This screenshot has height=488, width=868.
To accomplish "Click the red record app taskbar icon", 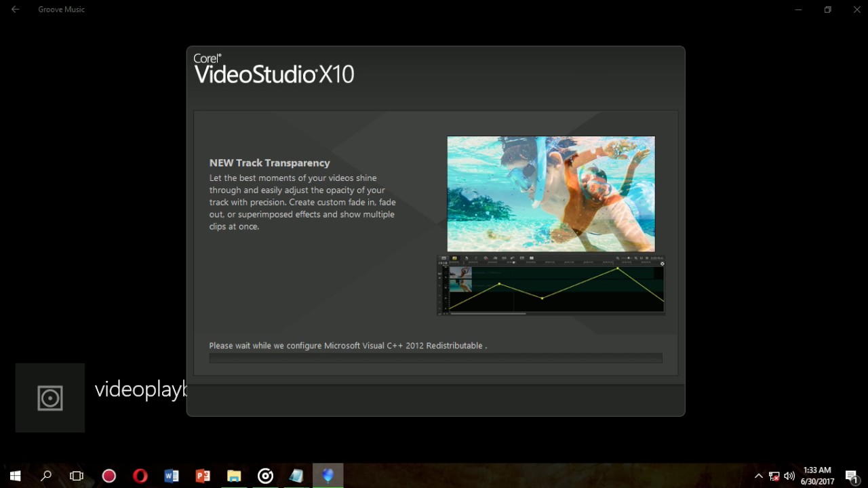I will (108, 476).
